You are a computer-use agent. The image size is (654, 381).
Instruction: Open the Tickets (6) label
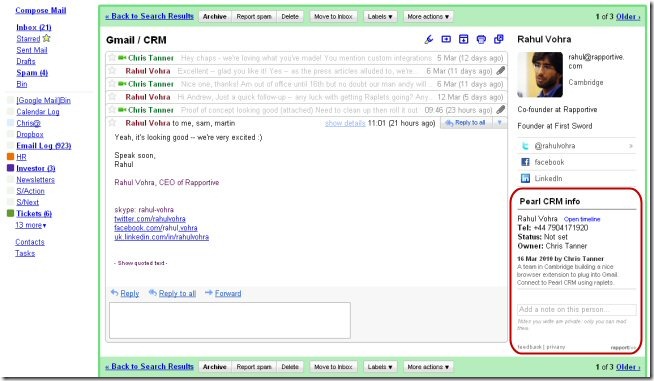pyautogui.click(x=34, y=213)
